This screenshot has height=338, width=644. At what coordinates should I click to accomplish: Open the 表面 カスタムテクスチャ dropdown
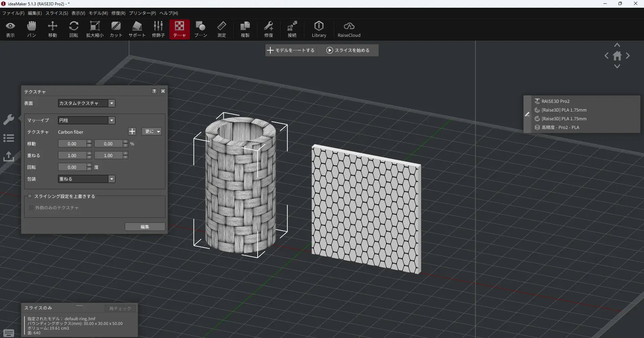pos(87,103)
